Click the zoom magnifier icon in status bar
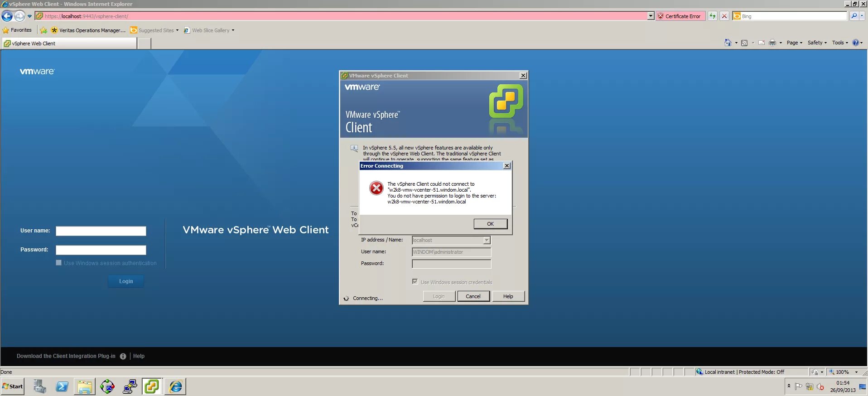This screenshot has width=868, height=396. pyautogui.click(x=832, y=372)
